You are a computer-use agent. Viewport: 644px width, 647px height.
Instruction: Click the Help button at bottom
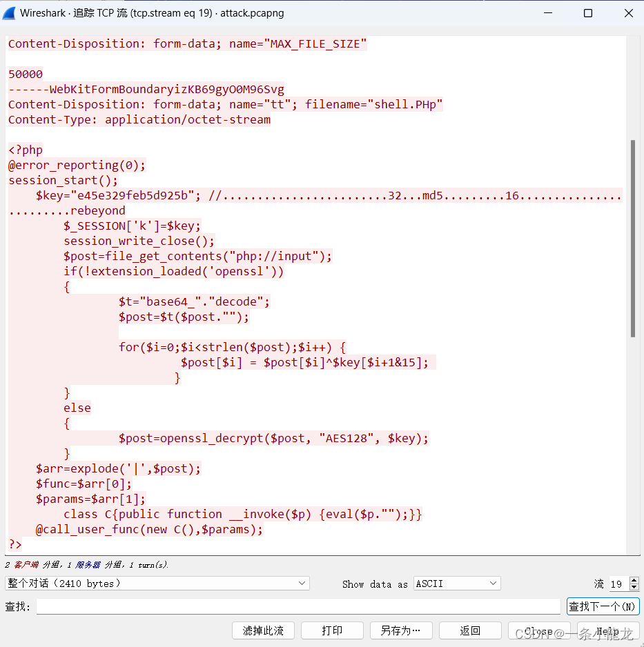click(x=607, y=630)
